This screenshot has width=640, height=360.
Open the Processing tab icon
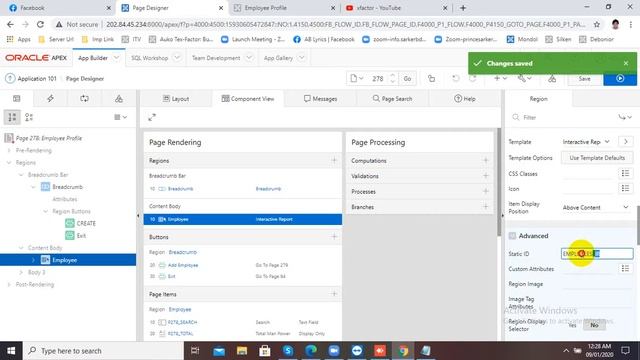coord(84,98)
